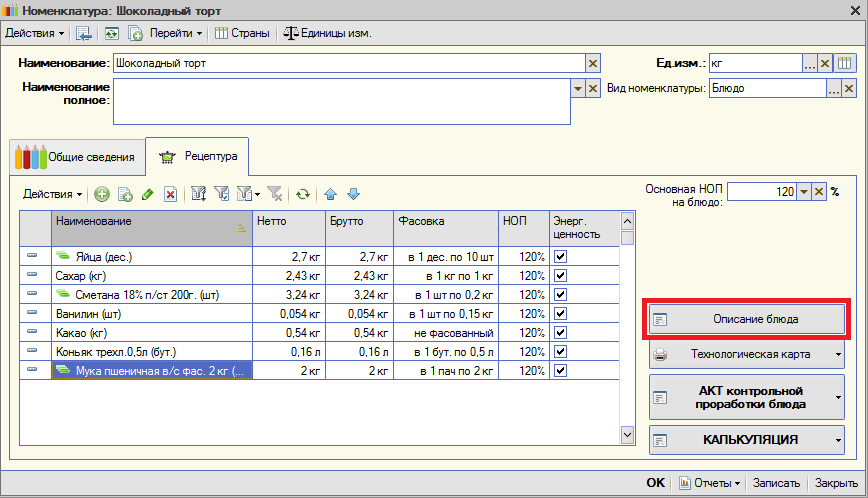Edit selected row with green pencil icon
868x498 pixels.
click(x=147, y=194)
